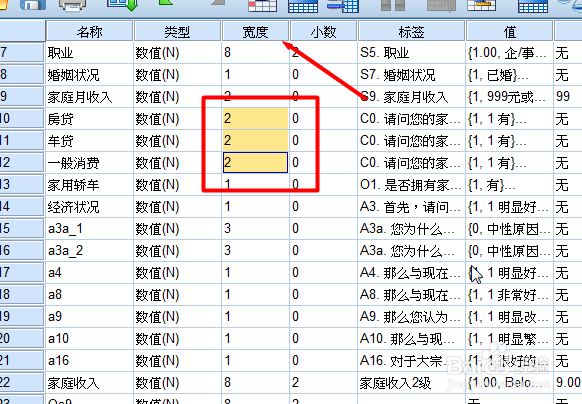
Task: Click the 数值(N) type cell for 职业
Action: click(x=177, y=53)
